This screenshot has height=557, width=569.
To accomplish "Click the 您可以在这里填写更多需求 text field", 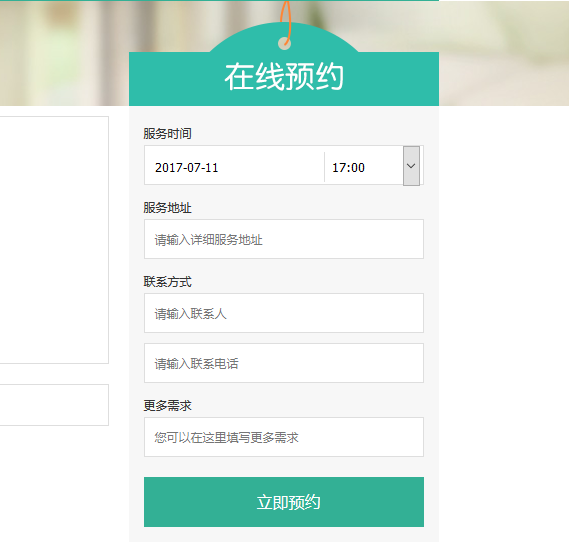I will click(284, 437).
